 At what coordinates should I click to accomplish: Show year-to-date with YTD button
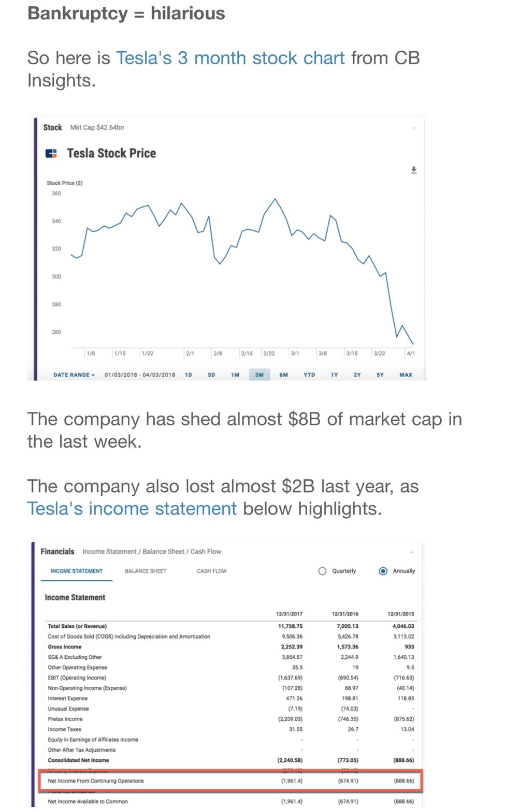coord(309,375)
